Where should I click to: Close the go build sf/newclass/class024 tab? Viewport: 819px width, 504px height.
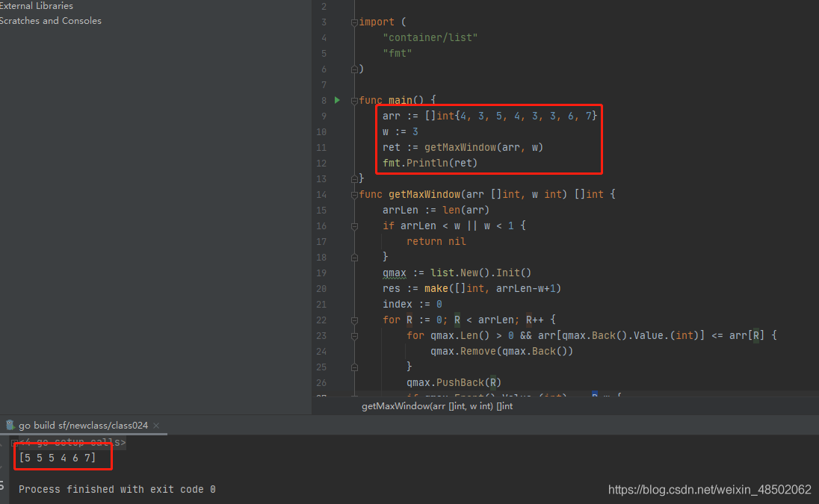pyautogui.click(x=156, y=426)
